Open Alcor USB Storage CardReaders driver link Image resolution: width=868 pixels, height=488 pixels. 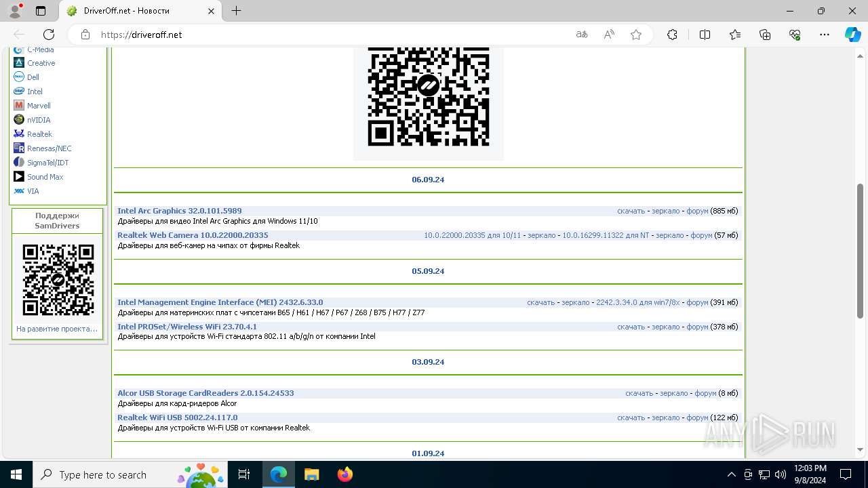coord(205,393)
